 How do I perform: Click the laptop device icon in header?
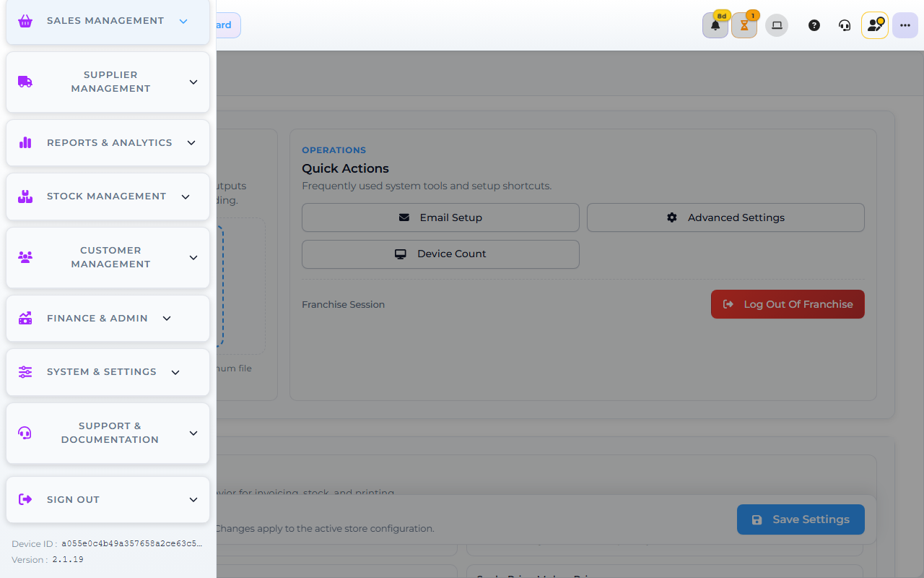click(x=777, y=25)
